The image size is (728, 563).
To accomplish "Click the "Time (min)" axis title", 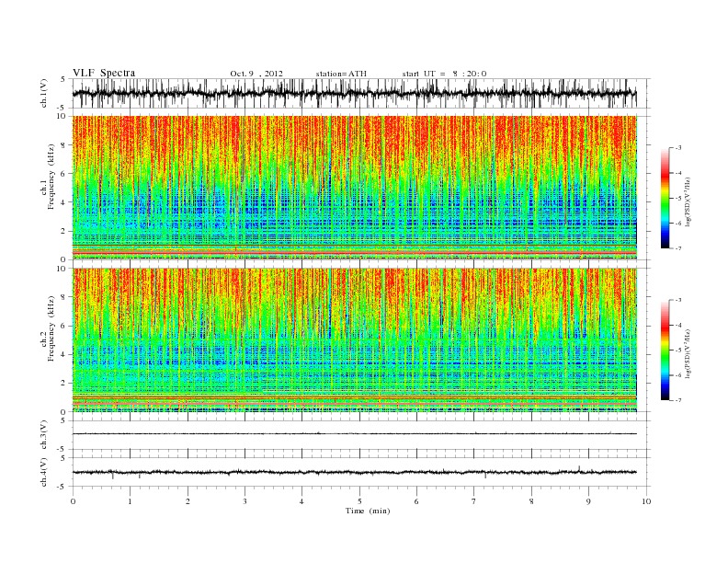I will 368,511.
